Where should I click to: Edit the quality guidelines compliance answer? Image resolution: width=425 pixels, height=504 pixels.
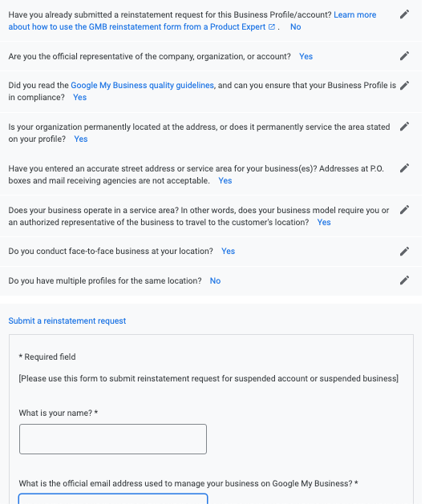(404, 86)
